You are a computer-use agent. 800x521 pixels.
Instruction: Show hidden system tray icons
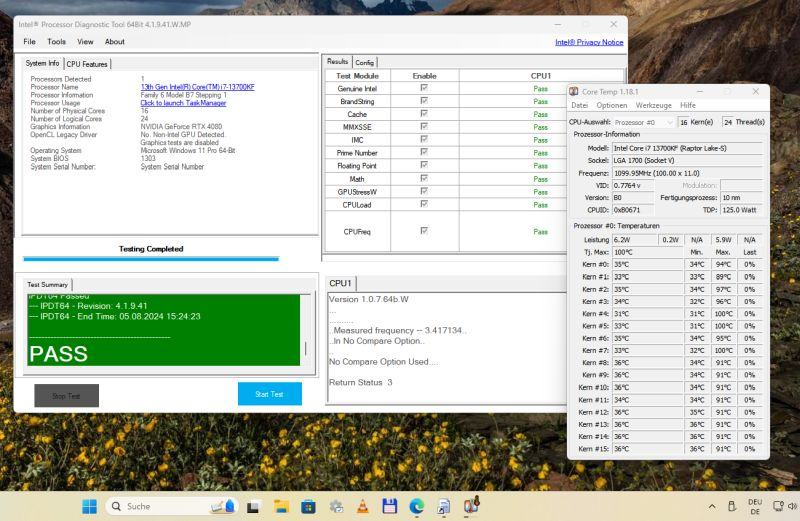[x=712, y=506]
